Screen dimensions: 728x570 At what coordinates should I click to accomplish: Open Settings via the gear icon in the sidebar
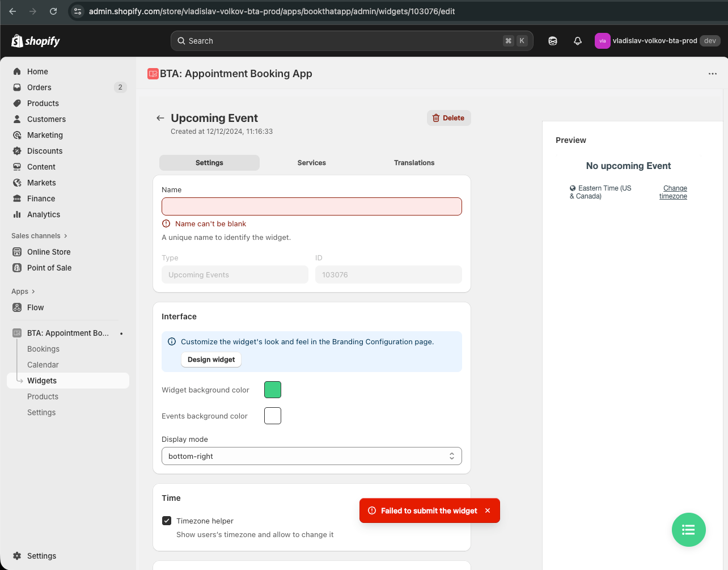18,556
